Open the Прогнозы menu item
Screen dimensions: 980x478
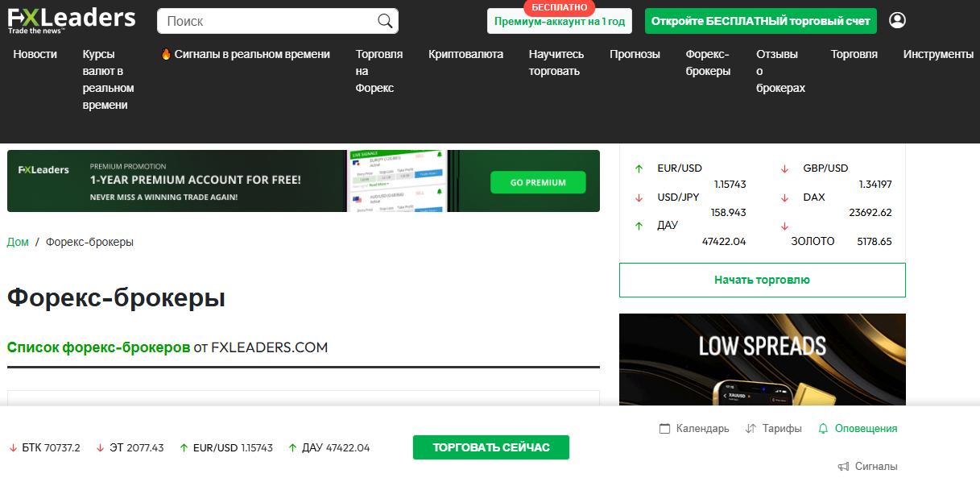(x=635, y=54)
